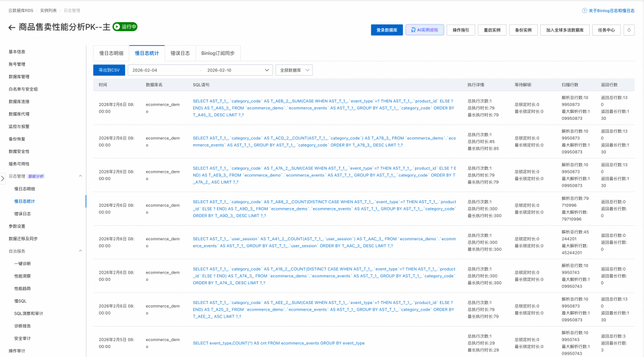
Task: Collapse the 日志管理 sidebar section
Action: pyautogui.click(x=80, y=176)
